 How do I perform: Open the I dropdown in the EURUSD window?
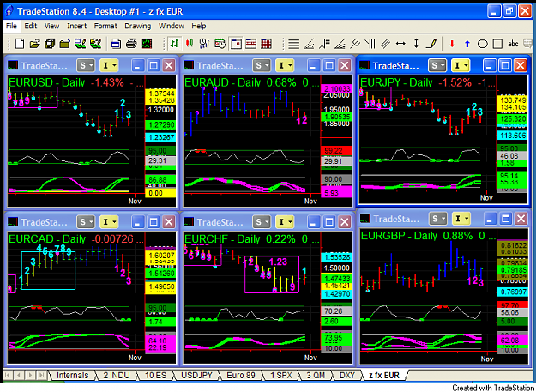tap(109, 65)
